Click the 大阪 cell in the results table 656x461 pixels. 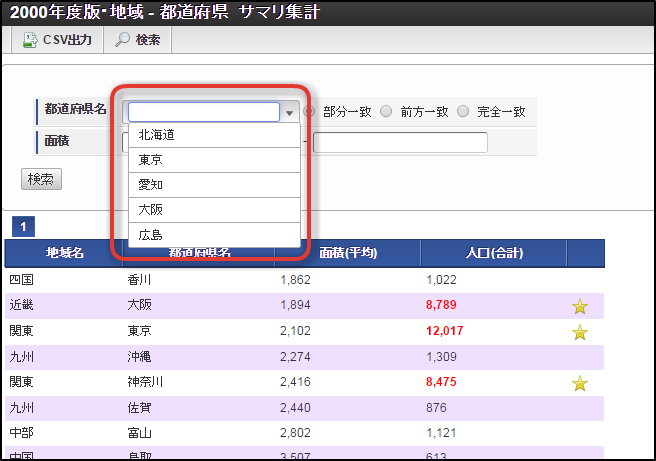(139, 305)
